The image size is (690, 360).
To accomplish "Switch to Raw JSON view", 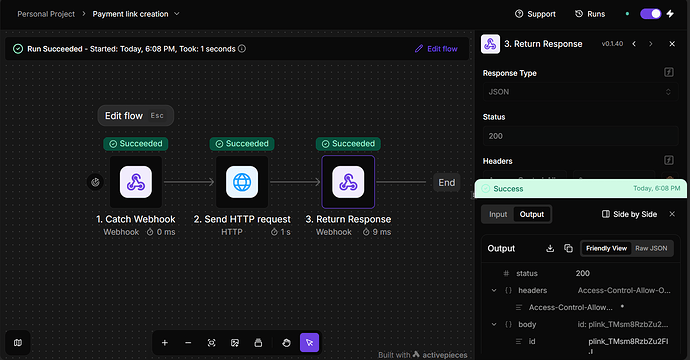I will pos(651,248).
